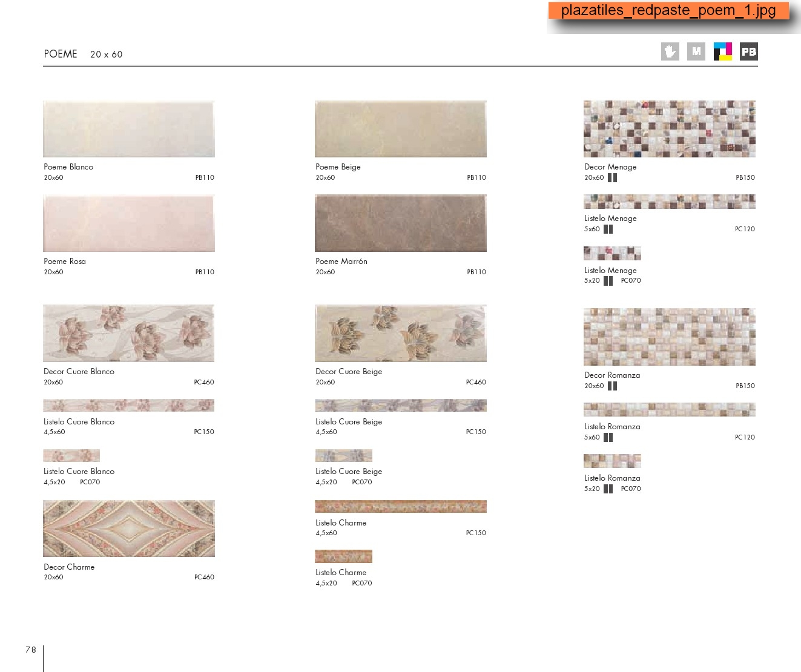Viewport: 801px width, 672px height.
Task: Click the Listelo Romanza 5x60 strip image
Action: click(670, 410)
